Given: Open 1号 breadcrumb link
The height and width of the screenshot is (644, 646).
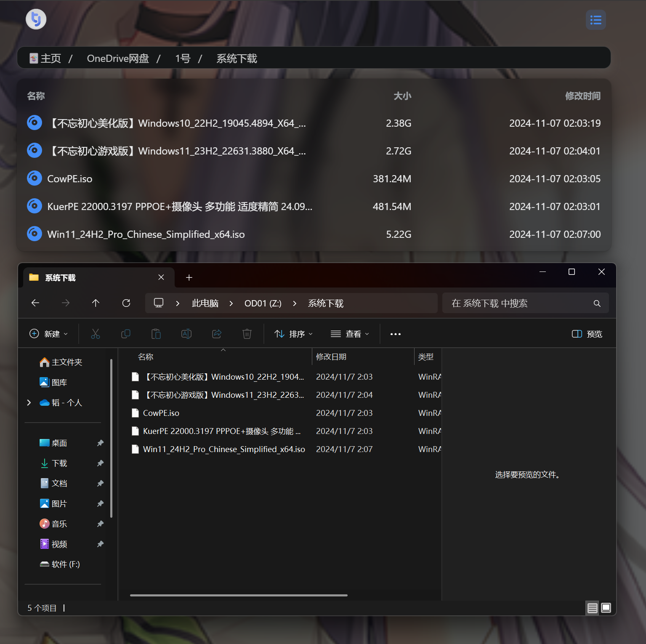Looking at the screenshot, I should point(183,59).
